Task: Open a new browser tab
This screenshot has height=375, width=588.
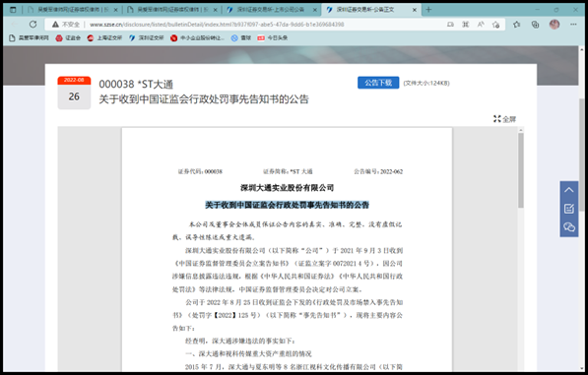Action: coord(428,10)
